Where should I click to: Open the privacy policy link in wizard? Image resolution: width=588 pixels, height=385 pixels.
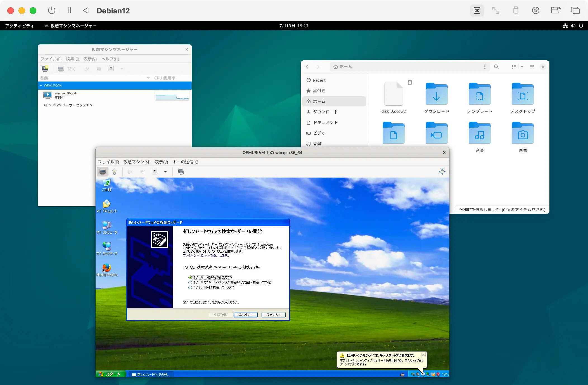pos(206,255)
